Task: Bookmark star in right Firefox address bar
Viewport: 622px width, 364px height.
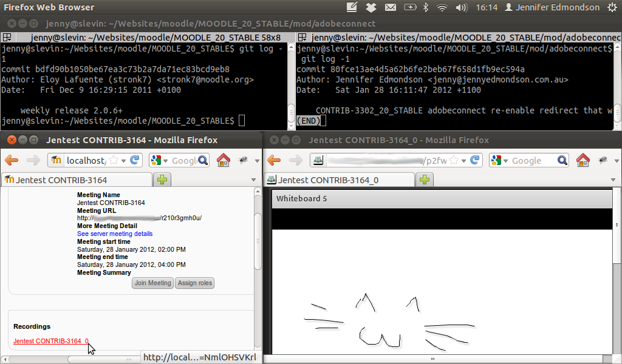Action: pos(454,160)
